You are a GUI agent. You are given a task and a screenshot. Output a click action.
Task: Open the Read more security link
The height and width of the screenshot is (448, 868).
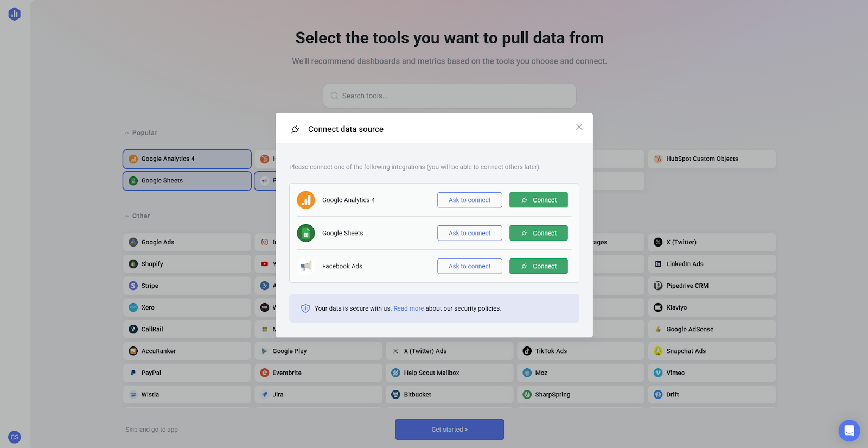[409, 308]
